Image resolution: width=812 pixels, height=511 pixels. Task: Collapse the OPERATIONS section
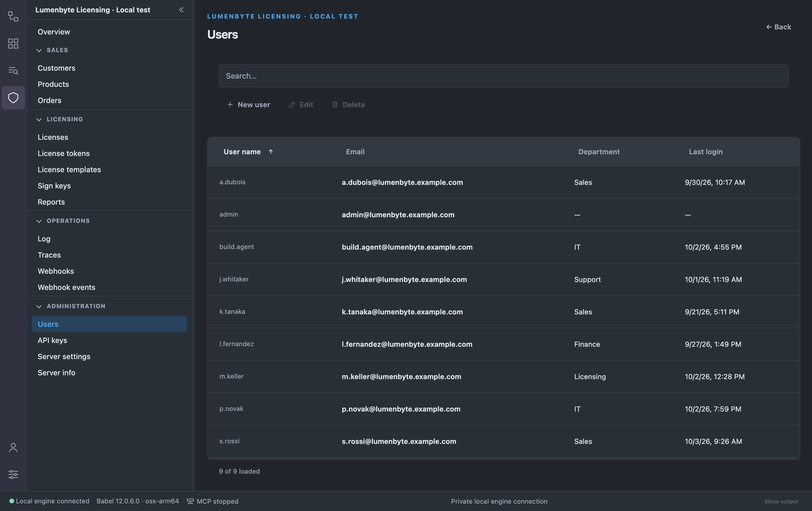coord(39,221)
